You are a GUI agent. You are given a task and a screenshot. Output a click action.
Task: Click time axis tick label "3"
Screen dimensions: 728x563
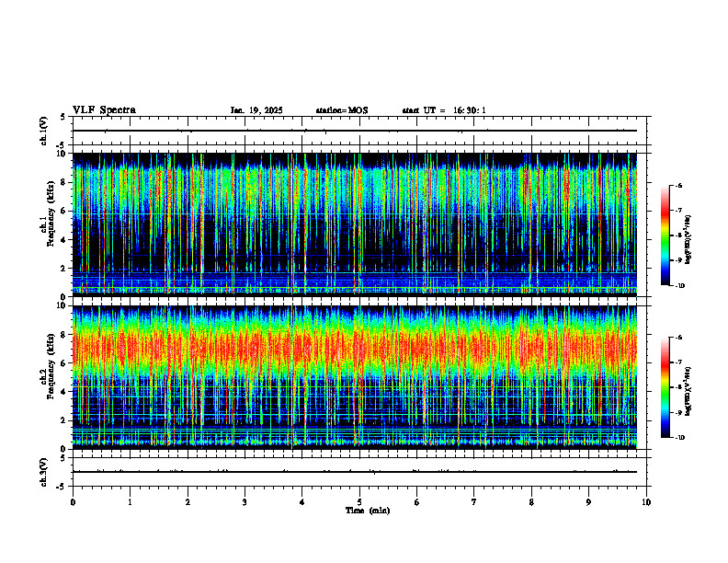245,502
